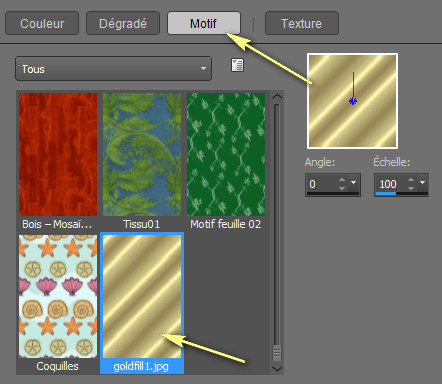Open the pattern category list view icon

[237, 65]
